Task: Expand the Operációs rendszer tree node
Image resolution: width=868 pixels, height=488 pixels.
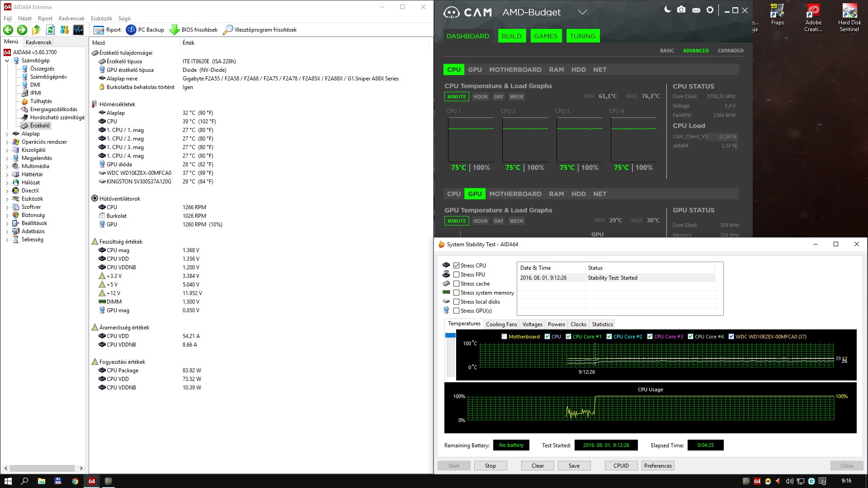Action: point(7,142)
